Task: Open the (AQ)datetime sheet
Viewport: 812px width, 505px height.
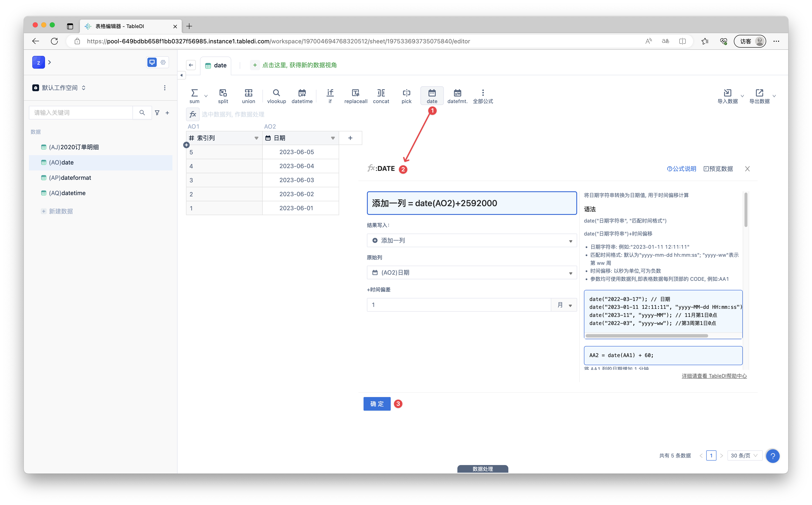Action: coord(100,193)
